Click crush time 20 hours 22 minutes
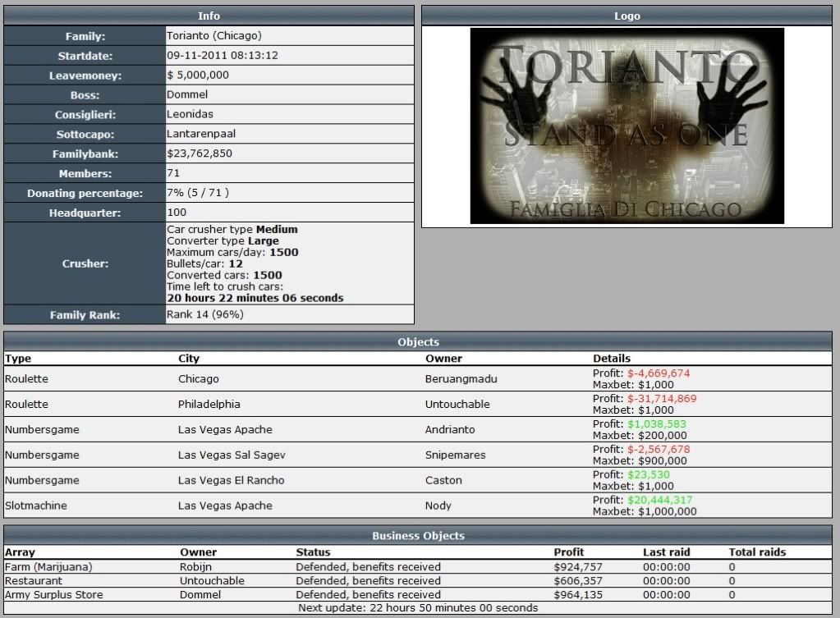This screenshot has height=618, width=840. pos(255,298)
